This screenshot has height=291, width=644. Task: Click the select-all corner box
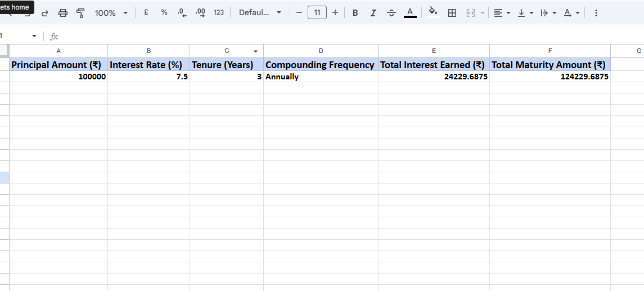click(x=4, y=51)
